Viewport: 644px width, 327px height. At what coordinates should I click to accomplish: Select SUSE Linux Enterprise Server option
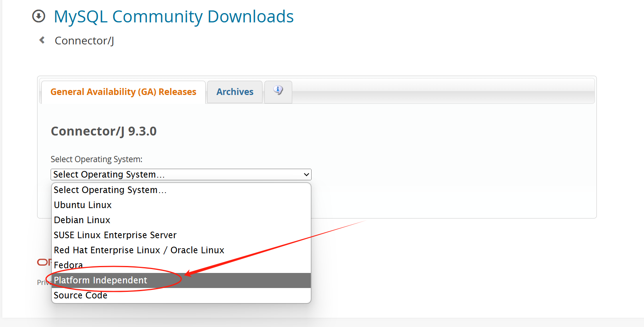point(181,235)
